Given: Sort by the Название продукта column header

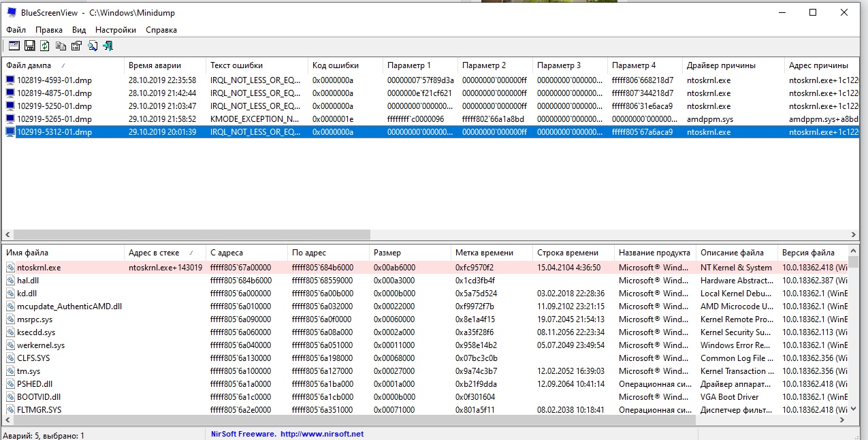Looking at the screenshot, I should point(656,253).
